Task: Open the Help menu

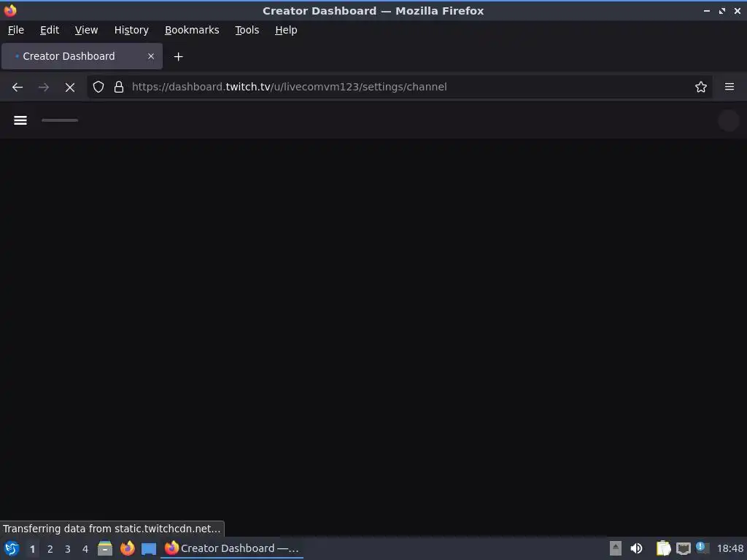Action: (286, 30)
